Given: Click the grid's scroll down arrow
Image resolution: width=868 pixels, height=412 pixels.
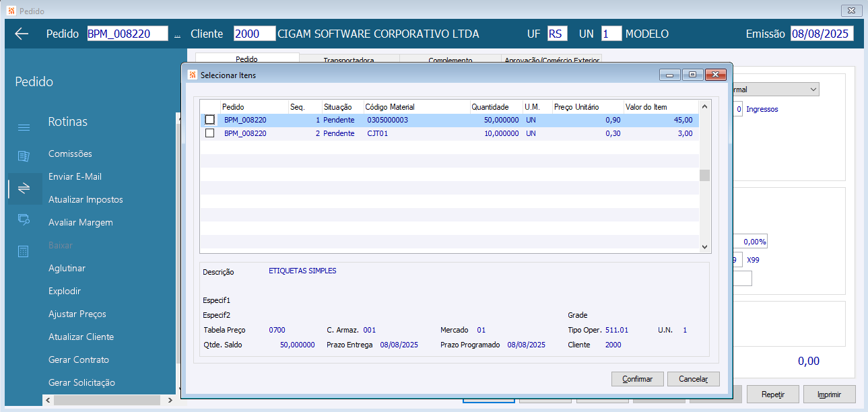Looking at the screenshot, I should tap(704, 247).
